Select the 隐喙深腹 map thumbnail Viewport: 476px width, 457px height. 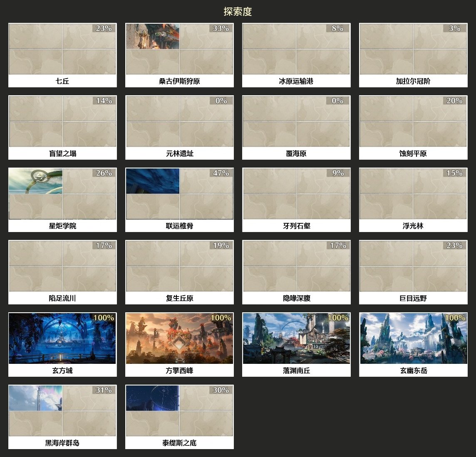[x=296, y=266]
